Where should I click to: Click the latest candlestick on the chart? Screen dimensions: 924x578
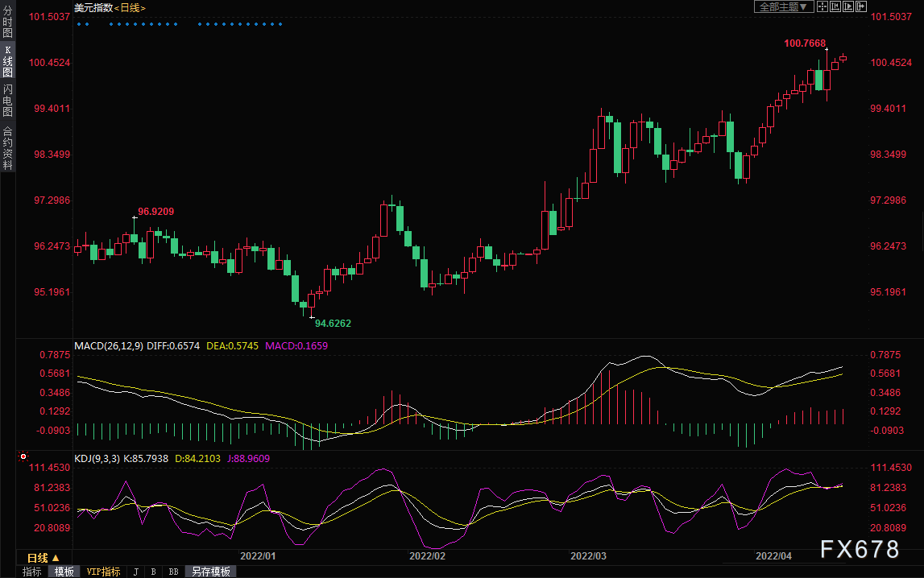[x=843, y=58]
